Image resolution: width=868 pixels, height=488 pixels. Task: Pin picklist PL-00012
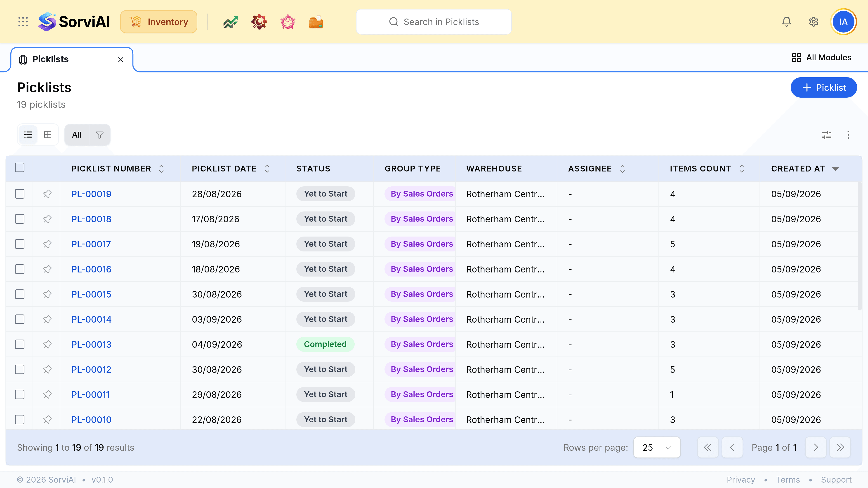click(47, 369)
